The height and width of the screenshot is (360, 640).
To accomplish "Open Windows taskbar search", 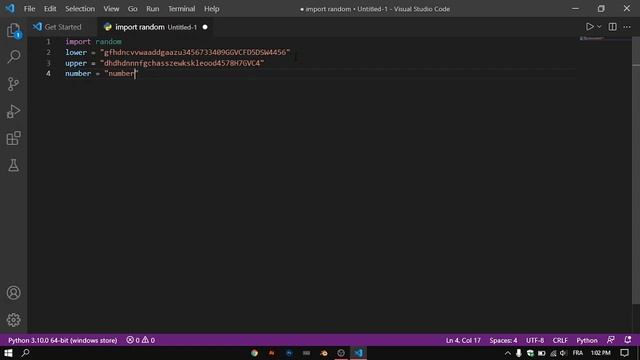I will pyautogui.click(x=25, y=353).
